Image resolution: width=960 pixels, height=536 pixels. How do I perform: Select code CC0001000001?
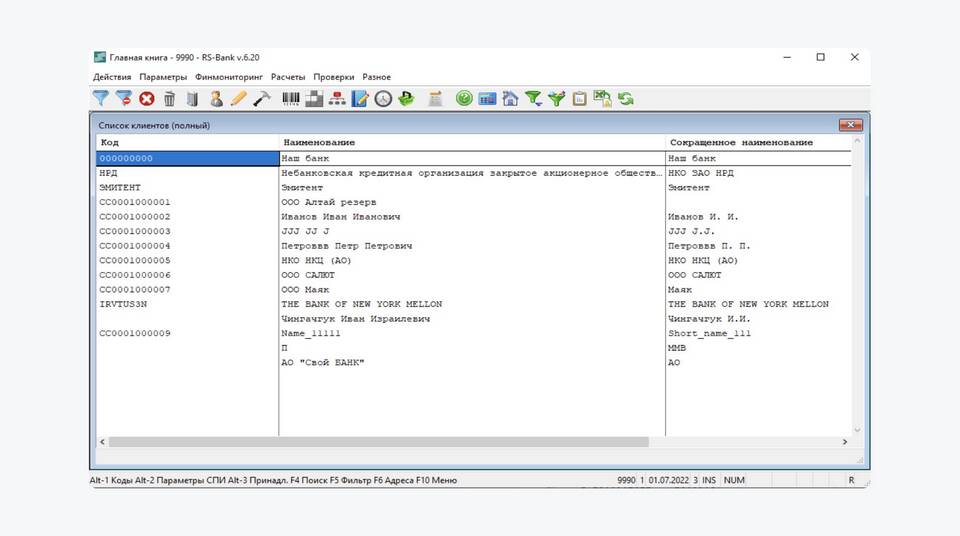click(x=135, y=202)
